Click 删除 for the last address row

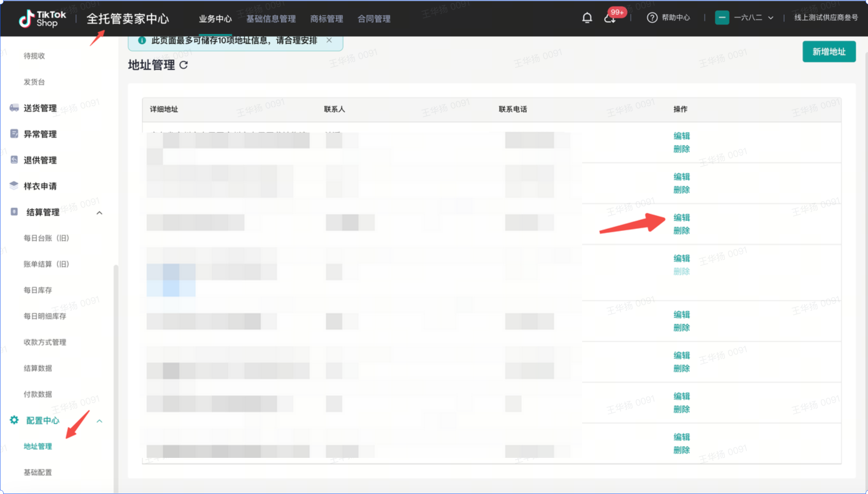681,450
